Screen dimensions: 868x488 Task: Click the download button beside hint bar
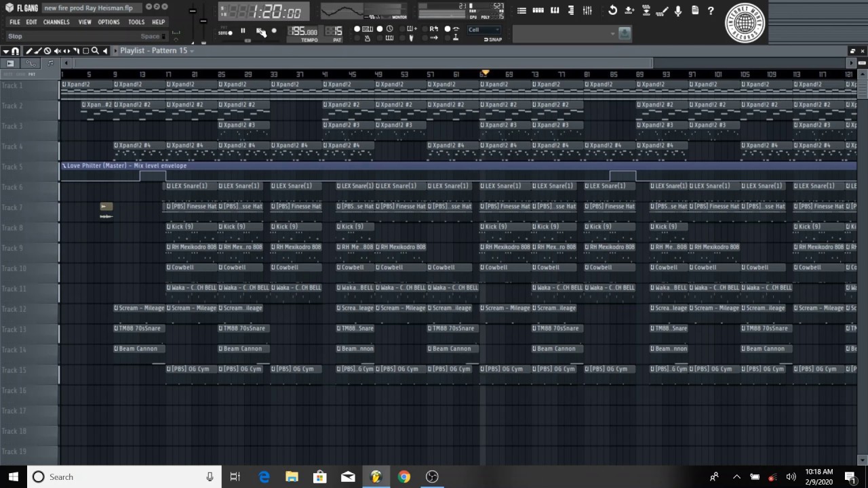point(625,33)
